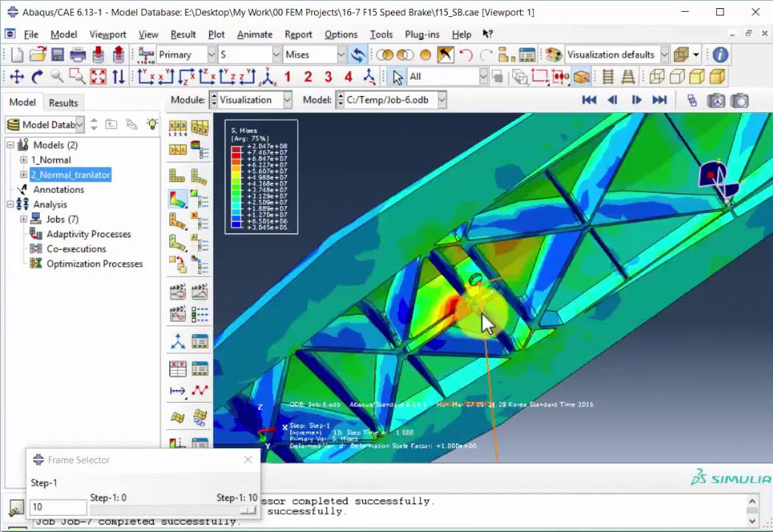The width and height of the screenshot is (773, 532).
Task: Open the Query information icon
Action: point(721,54)
